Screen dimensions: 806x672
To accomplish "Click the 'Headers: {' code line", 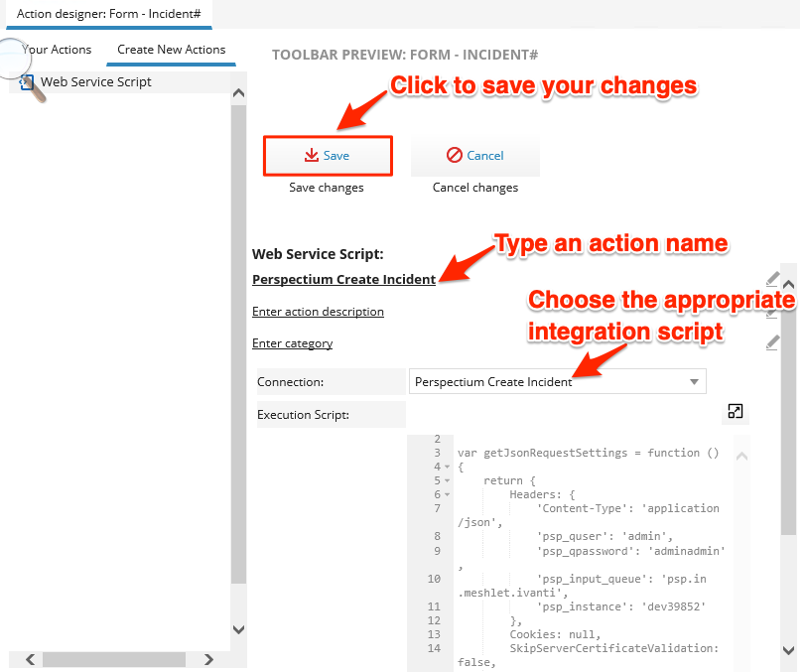I will tap(542, 494).
